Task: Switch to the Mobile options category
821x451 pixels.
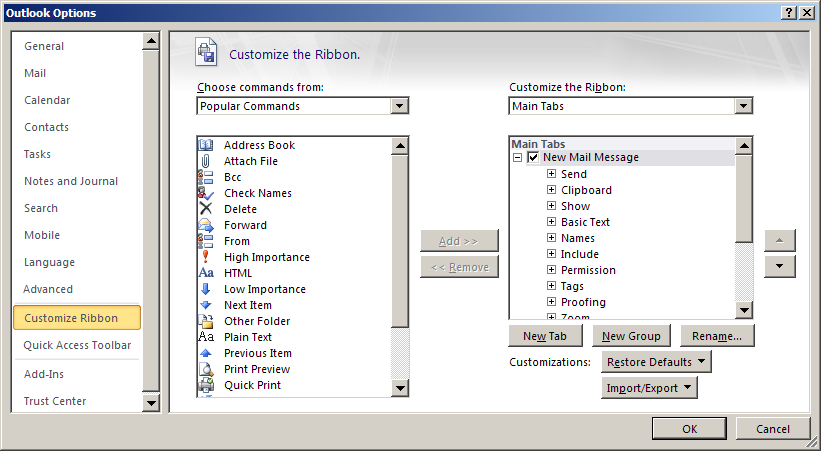Action: click(42, 235)
